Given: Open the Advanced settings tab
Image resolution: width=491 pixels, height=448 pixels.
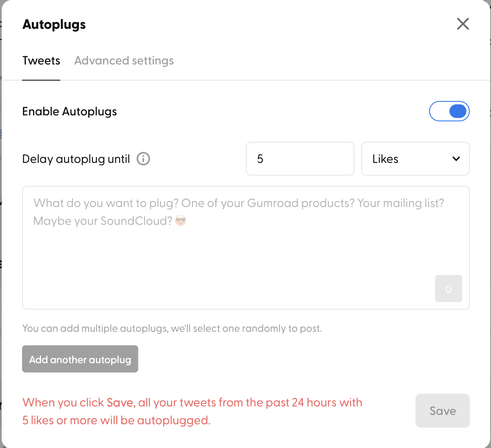Looking at the screenshot, I should coord(124,61).
